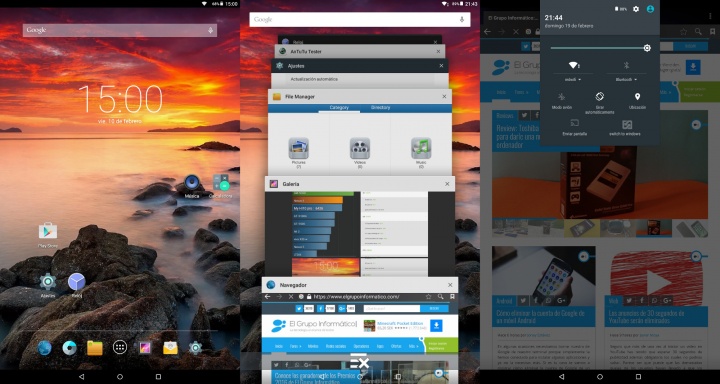Tap the microphone in recents screen Google bar

click(x=462, y=19)
